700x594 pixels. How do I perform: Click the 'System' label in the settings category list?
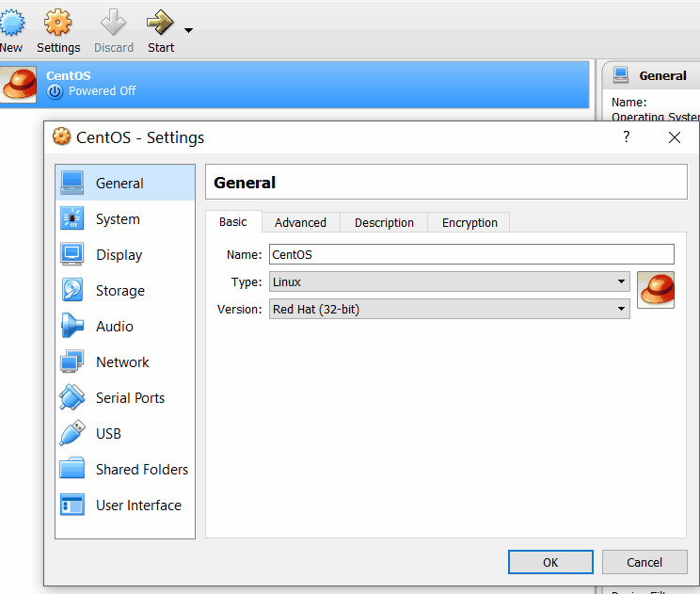tap(118, 218)
